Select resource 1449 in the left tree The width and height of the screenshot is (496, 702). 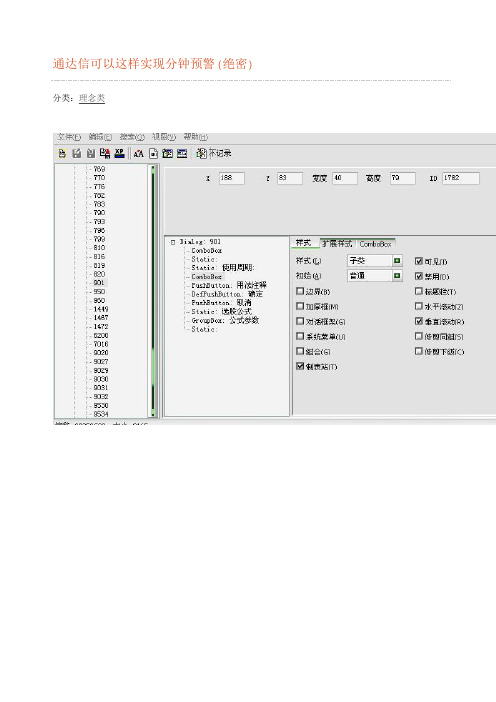101,309
